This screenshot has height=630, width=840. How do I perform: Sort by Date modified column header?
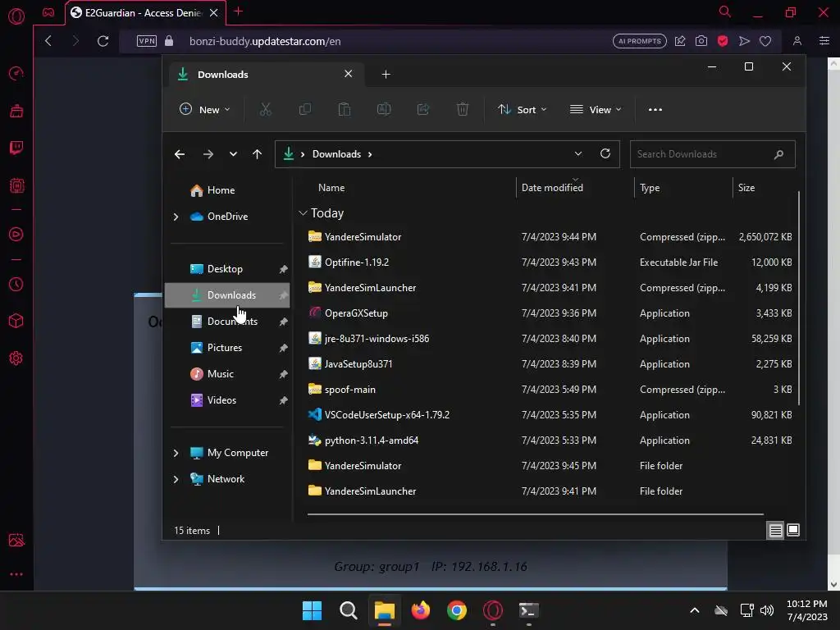[x=552, y=188]
